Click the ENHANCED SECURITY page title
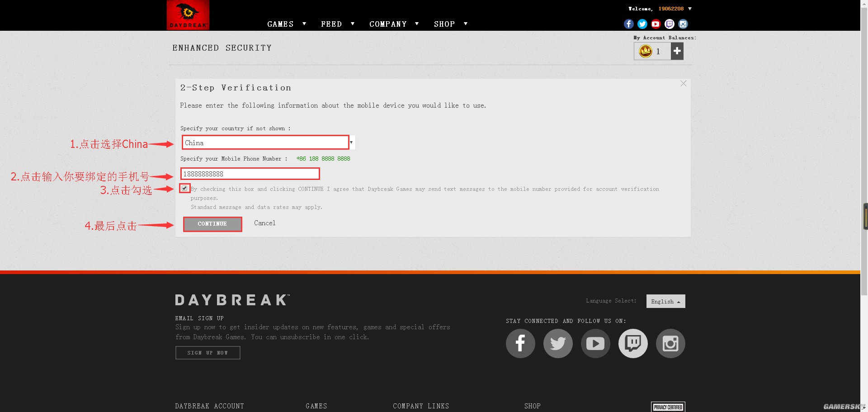The width and height of the screenshot is (868, 412). (222, 48)
